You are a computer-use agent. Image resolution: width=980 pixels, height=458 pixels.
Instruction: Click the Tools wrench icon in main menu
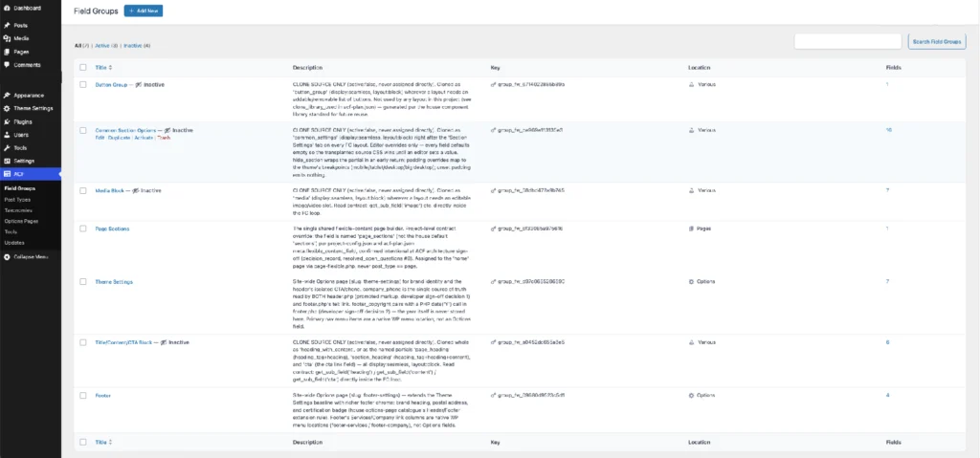point(7,148)
